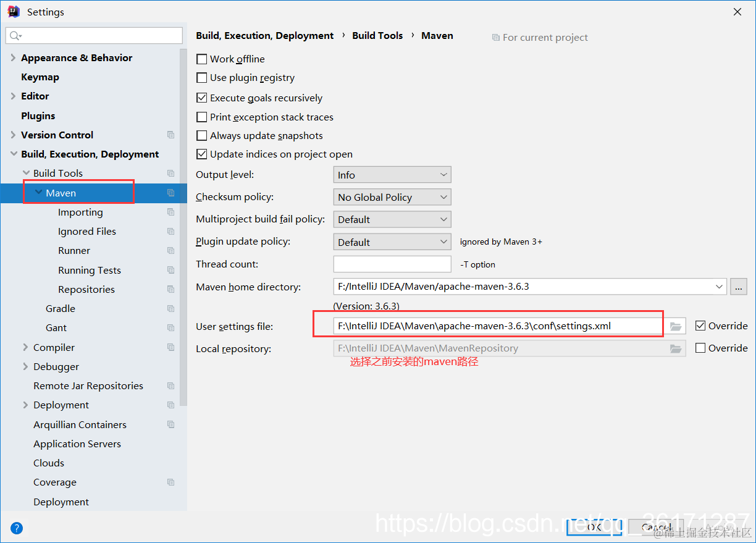The image size is (756, 543).
Task: Click the folder icon for User settings file
Action: coord(676,326)
